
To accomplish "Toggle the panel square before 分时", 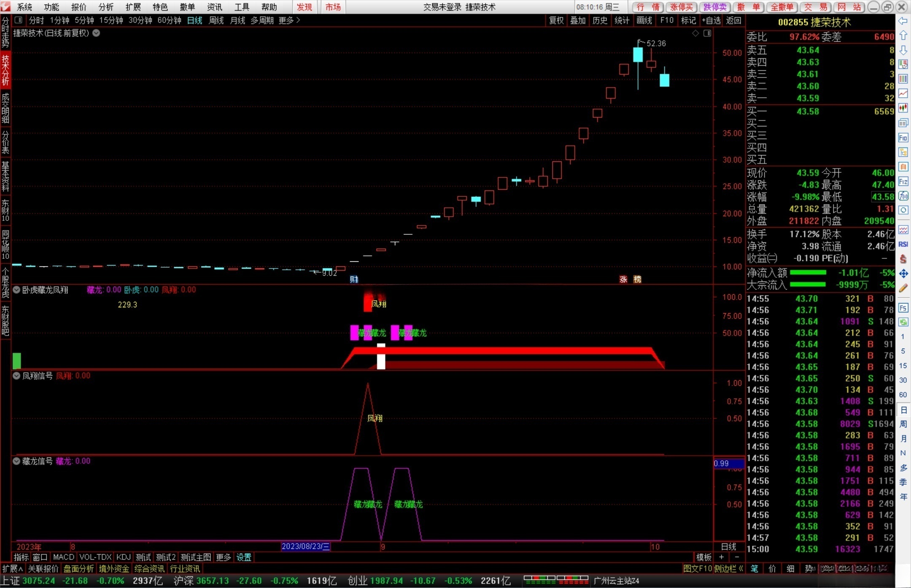I will (x=19, y=20).
